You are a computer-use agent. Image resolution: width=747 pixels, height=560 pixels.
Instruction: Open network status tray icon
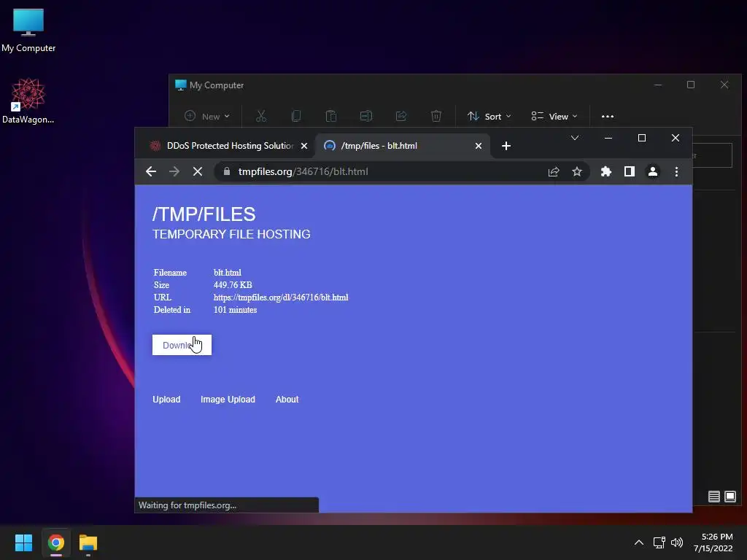(x=659, y=542)
